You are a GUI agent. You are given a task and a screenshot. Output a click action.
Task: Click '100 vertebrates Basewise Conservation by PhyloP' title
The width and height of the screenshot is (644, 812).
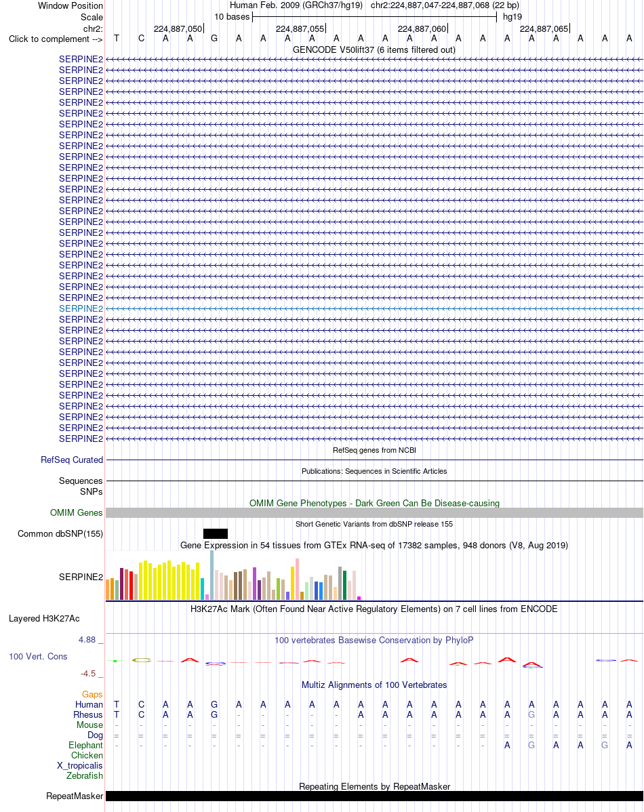[x=374, y=641]
